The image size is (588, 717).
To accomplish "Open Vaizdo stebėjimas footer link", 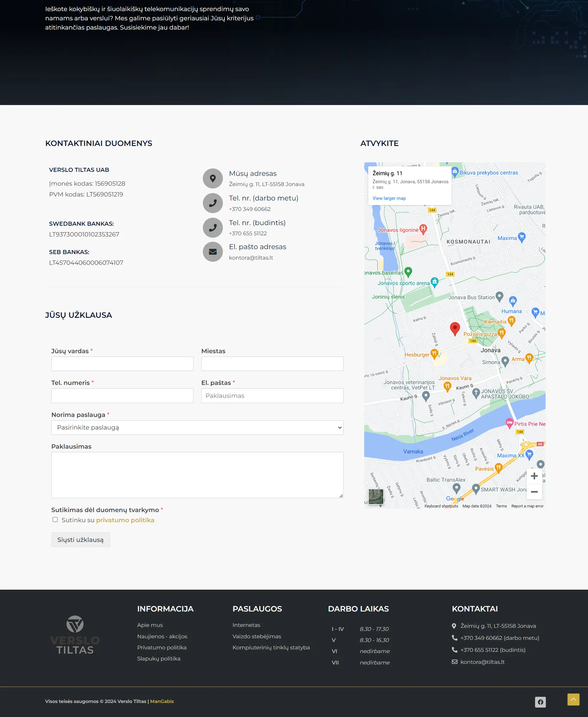I will [256, 636].
